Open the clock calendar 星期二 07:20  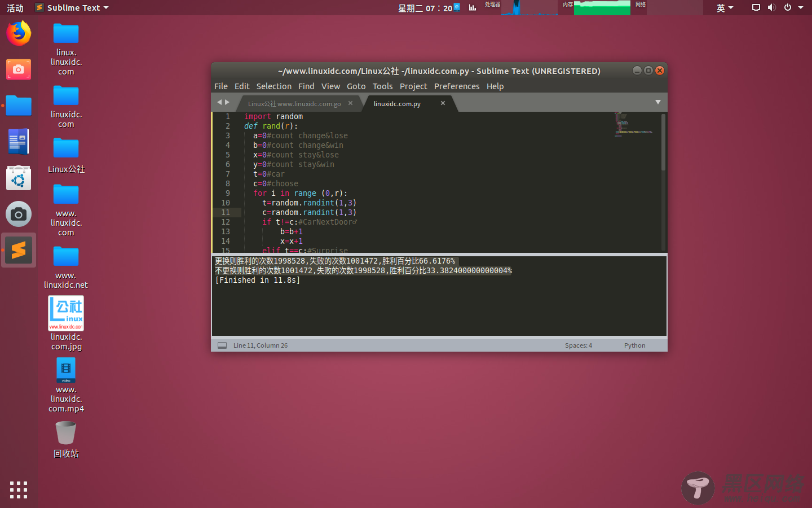coord(425,8)
